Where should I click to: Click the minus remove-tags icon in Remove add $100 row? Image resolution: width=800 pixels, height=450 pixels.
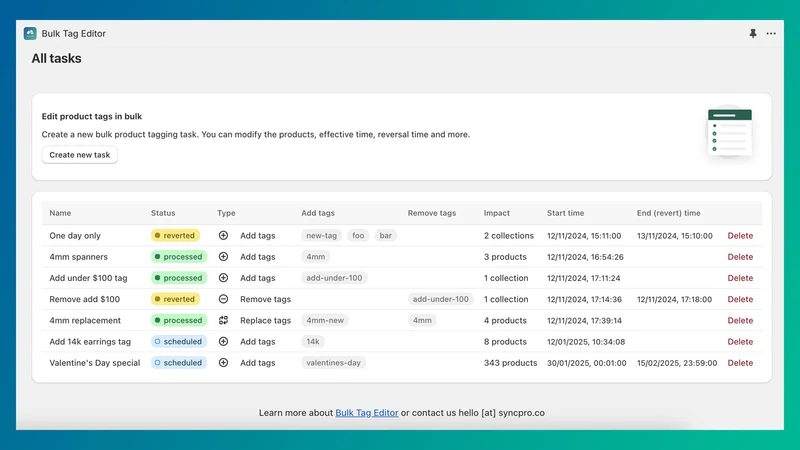[223, 299]
